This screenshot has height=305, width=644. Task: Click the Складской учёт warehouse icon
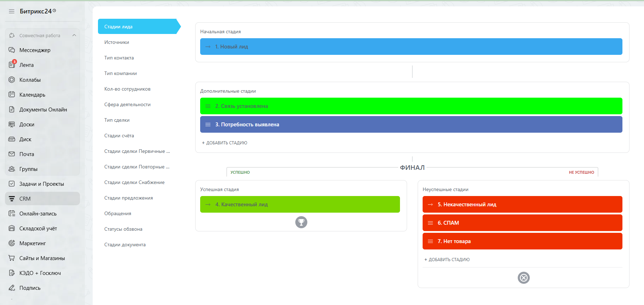point(12,228)
